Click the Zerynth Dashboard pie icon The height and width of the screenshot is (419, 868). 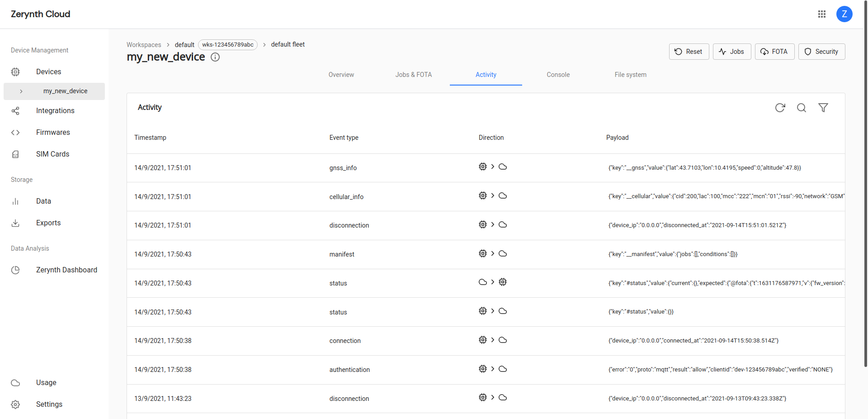pos(15,270)
